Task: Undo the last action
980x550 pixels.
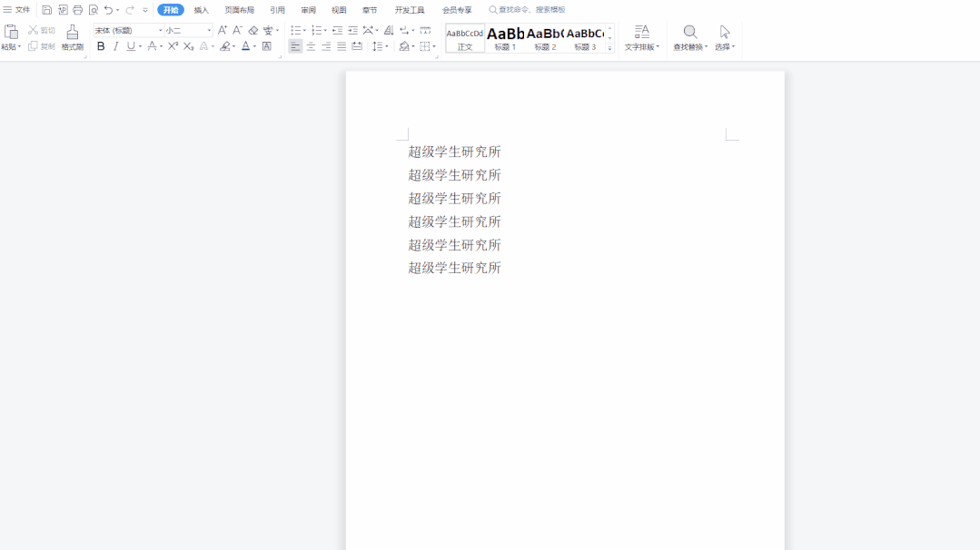Action: (108, 10)
